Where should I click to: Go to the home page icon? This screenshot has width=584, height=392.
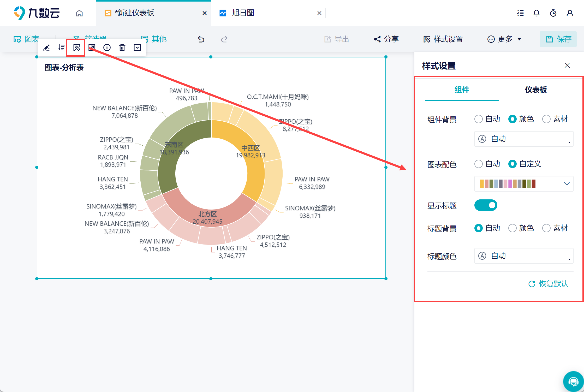[x=79, y=13]
